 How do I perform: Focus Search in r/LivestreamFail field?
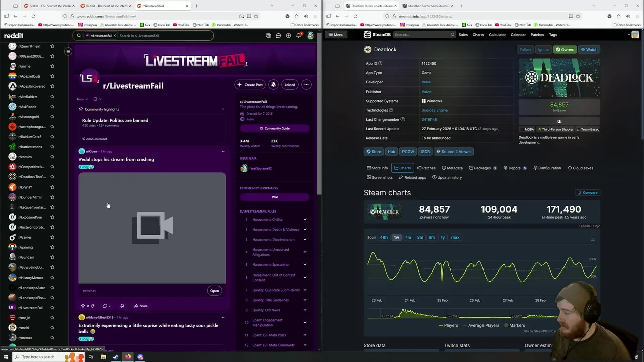click(165, 36)
